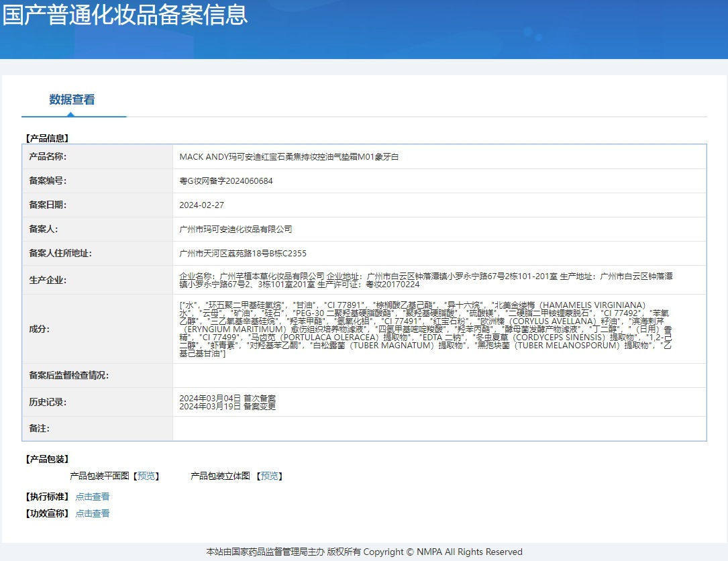The height and width of the screenshot is (561, 728).
Task: Click the 产品包装 section heading
Action: tap(47, 460)
